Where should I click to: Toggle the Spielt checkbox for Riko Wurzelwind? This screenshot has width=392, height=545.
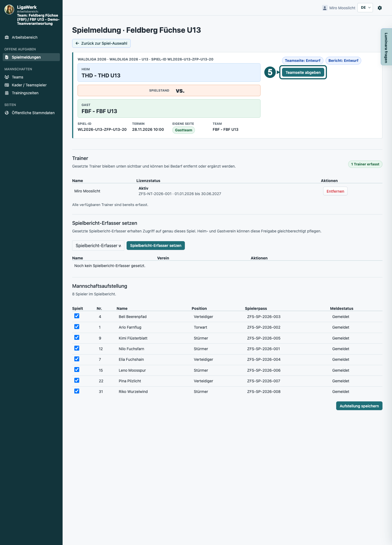(x=77, y=391)
